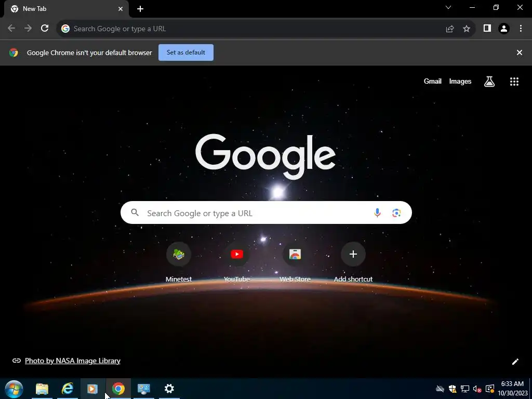Open the Google apps grid

pyautogui.click(x=514, y=82)
